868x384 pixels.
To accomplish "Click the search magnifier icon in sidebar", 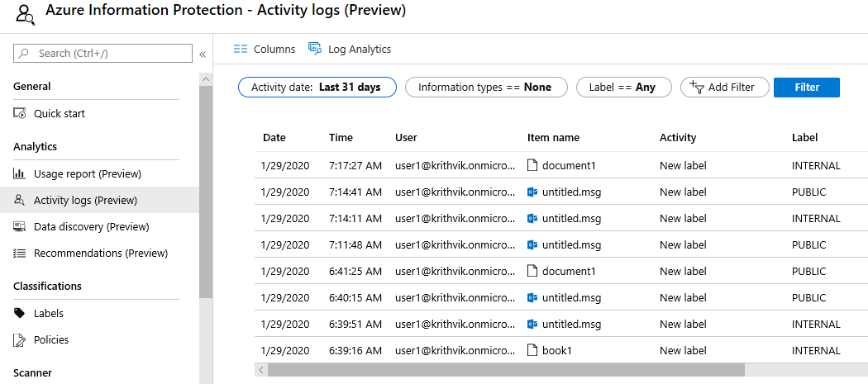I will click(x=23, y=53).
